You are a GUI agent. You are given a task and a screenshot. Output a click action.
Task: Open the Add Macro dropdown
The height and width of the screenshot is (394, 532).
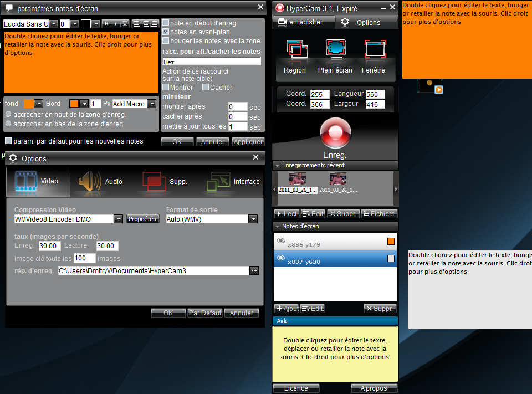pos(152,104)
